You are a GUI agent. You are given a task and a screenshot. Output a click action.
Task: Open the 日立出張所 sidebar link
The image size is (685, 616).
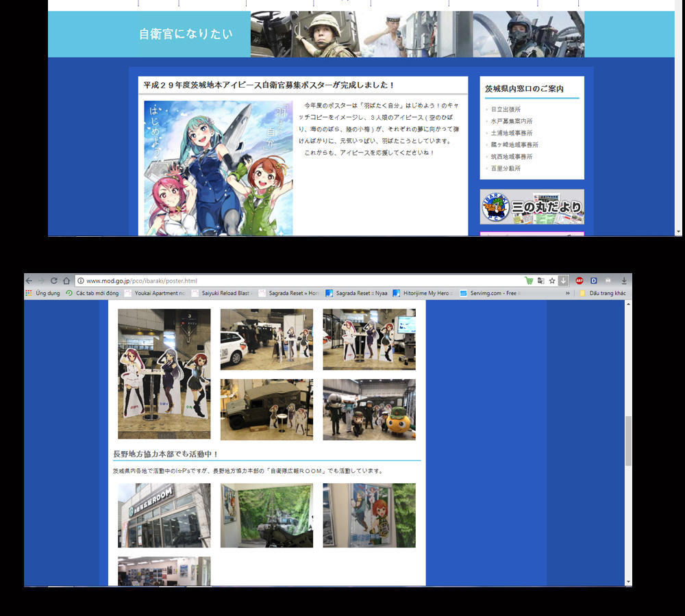[x=506, y=110]
